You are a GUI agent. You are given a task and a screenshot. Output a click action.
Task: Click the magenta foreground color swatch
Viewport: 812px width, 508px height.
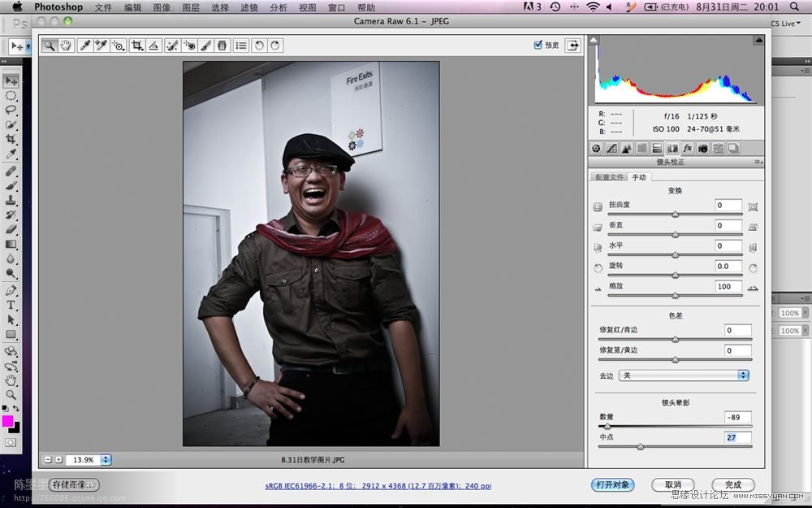(7, 421)
